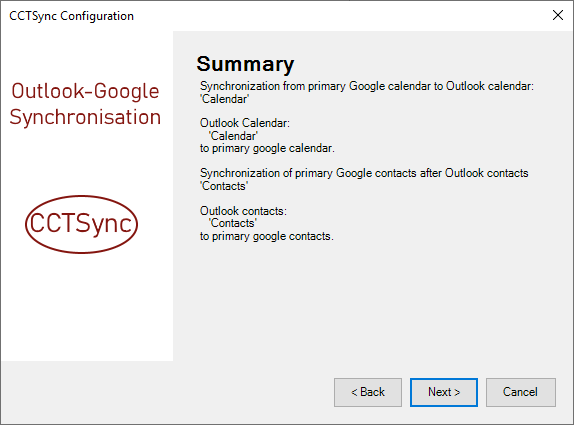Image resolution: width=574 pixels, height=425 pixels.
Task: Click the red Synchronisation banner word
Action: pos(85,118)
